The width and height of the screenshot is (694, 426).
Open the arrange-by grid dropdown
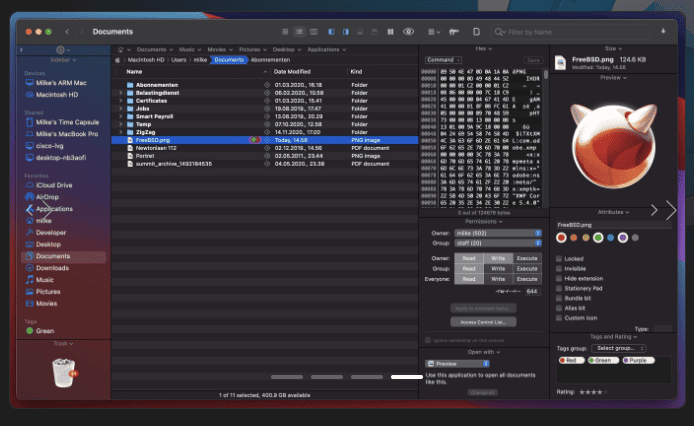click(x=434, y=32)
